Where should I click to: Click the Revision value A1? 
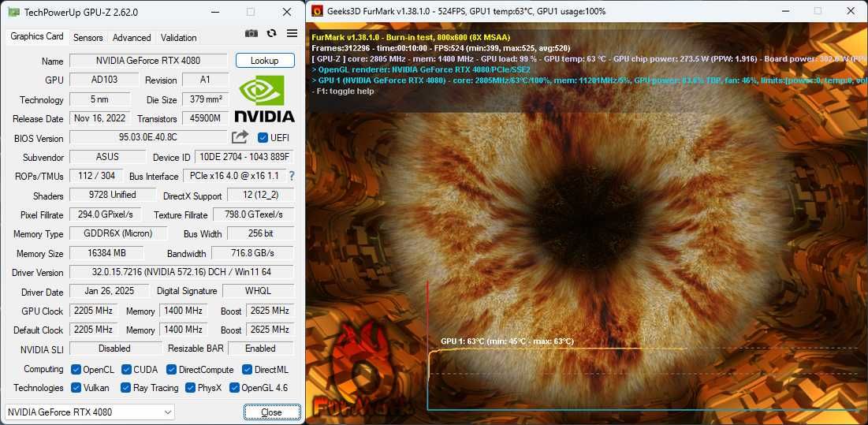pyautogui.click(x=206, y=80)
